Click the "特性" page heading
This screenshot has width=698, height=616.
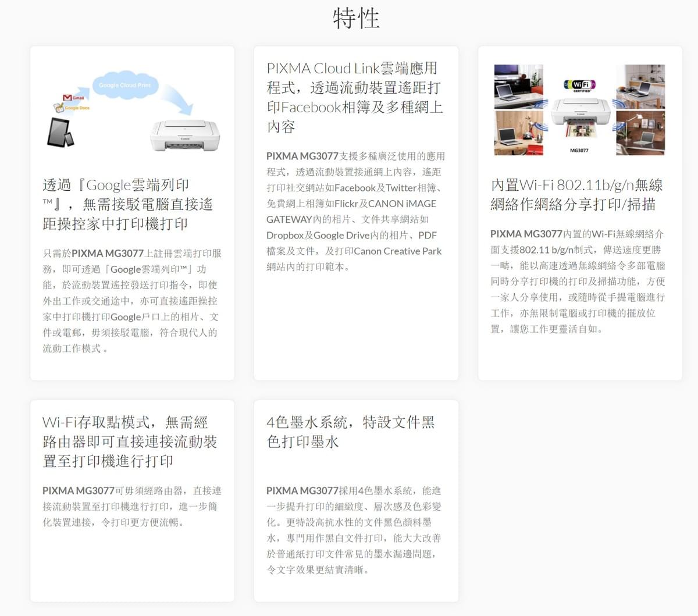pos(356,19)
